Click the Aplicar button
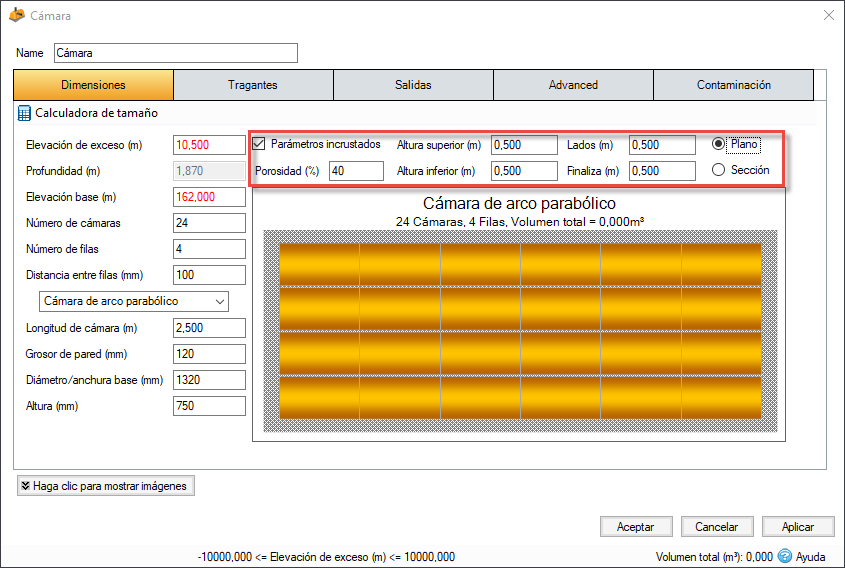845x568 pixels. [x=798, y=527]
